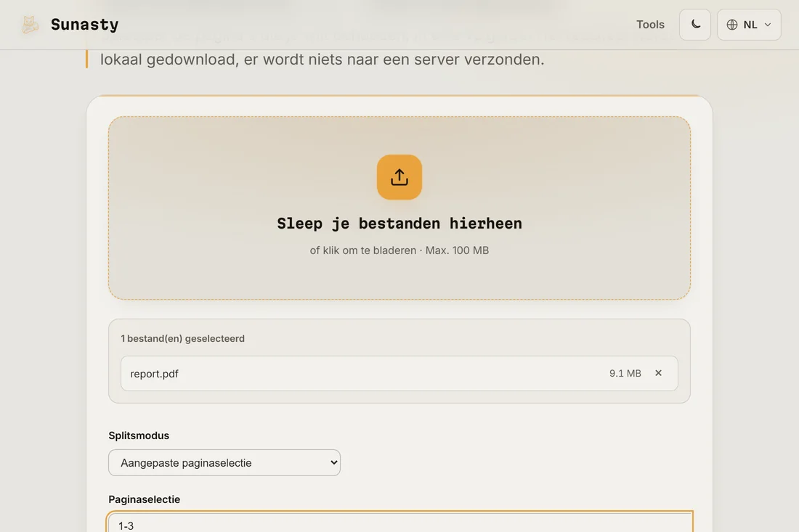Select the report.pdf file name
The image size is (799, 532).
click(155, 374)
